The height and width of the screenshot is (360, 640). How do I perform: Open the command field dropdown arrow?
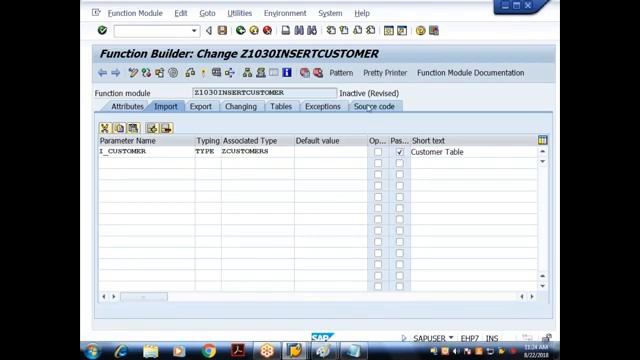194,31
